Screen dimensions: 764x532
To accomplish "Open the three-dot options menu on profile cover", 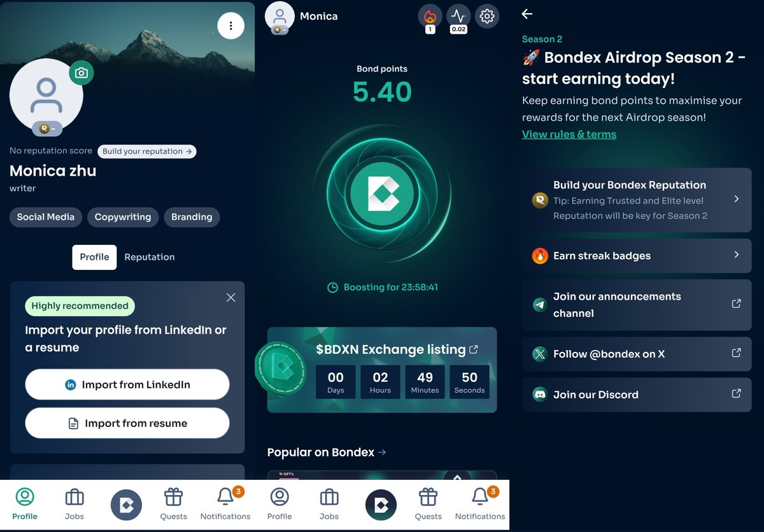I will [231, 26].
